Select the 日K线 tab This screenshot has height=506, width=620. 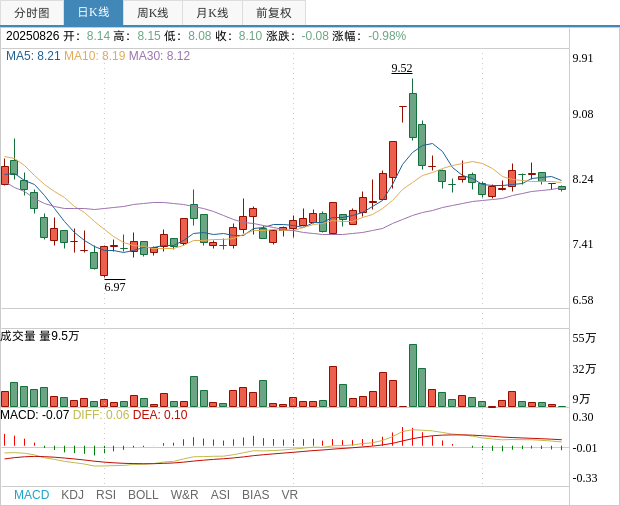(93, 13)
